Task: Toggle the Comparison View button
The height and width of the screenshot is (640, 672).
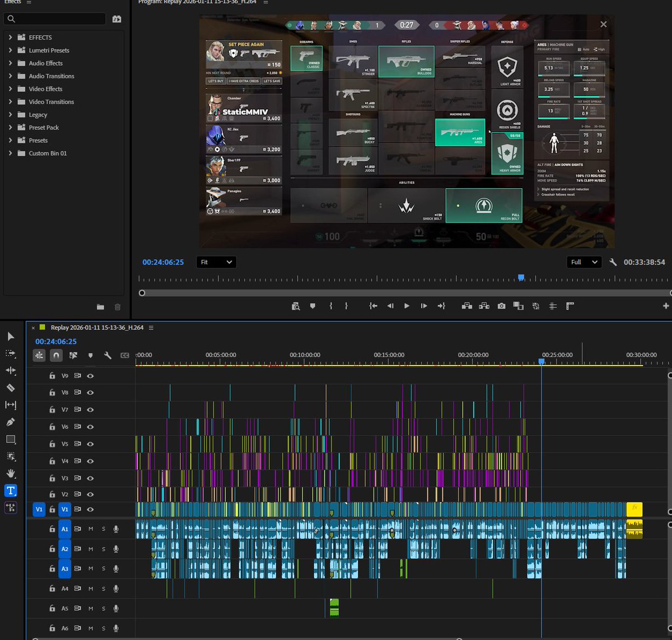Action: [518, 306]
